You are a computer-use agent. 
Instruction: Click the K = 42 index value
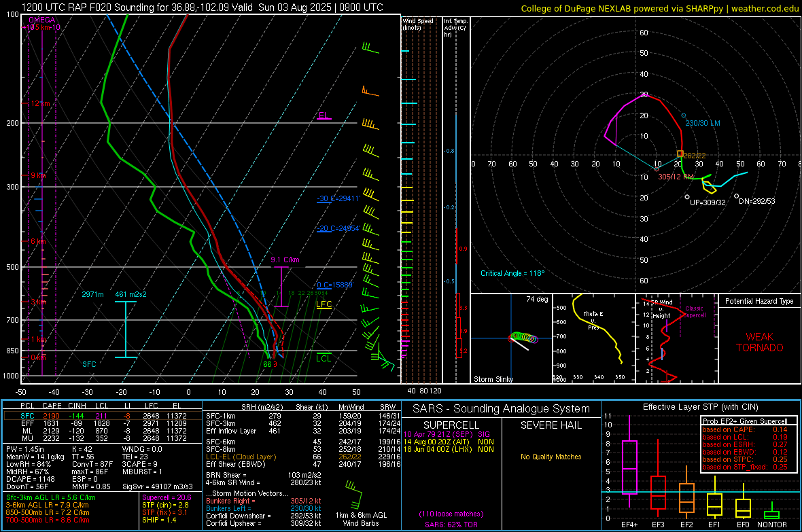tap(82, 449)
